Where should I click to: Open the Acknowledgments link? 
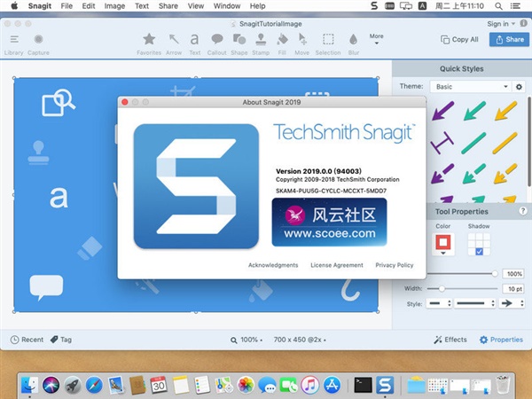273,265
